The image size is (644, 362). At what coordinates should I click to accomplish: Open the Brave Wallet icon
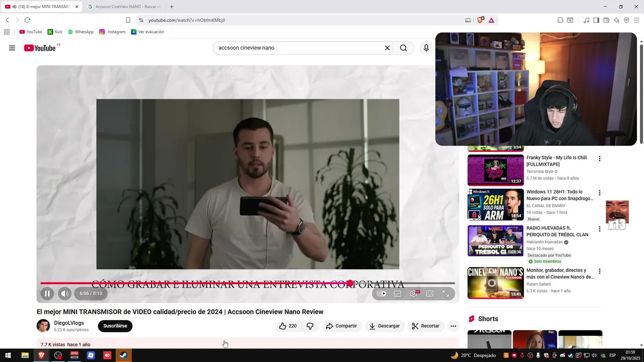pyautogui.click(x=606, y=20)
